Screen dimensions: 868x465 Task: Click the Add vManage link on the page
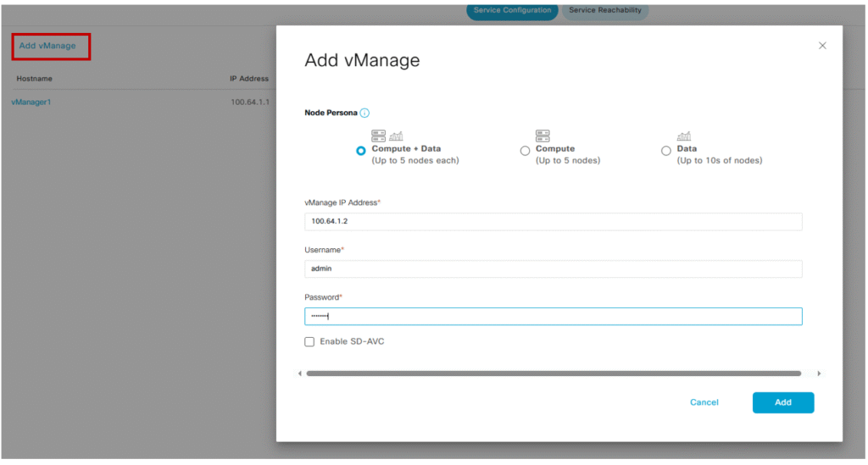pos(47,46)
